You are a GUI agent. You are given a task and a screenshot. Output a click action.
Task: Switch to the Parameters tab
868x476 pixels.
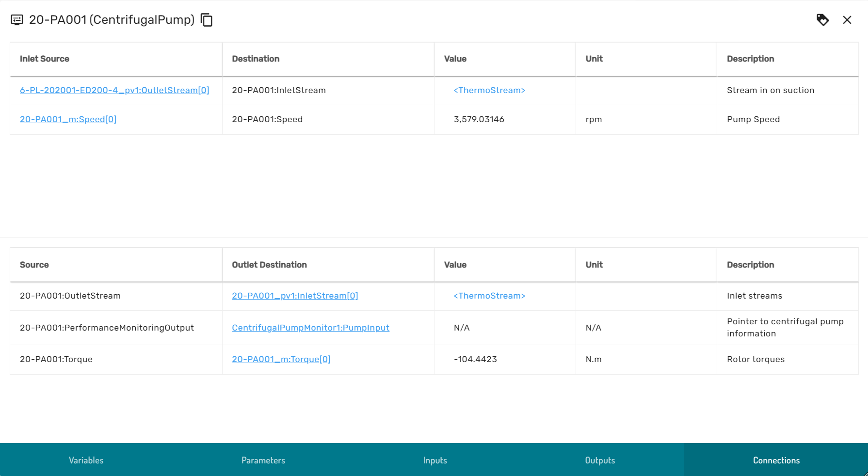263,460
